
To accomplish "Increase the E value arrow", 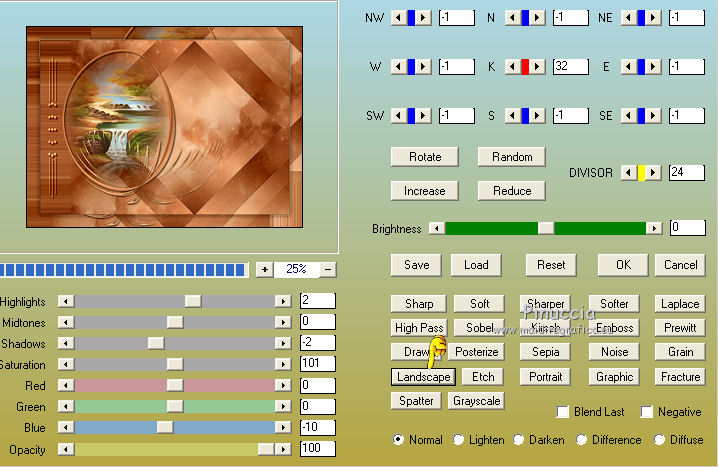I will 653,67.
